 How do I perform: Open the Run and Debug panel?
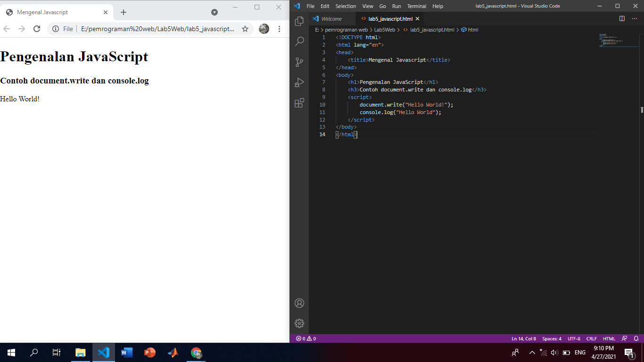point(299,82)
